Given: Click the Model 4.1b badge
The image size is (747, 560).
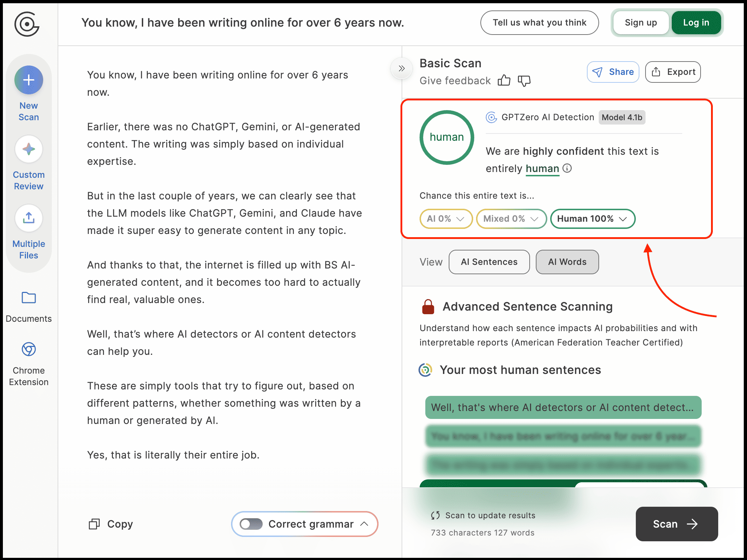Looking at the screenshot, I should point(622,117).
